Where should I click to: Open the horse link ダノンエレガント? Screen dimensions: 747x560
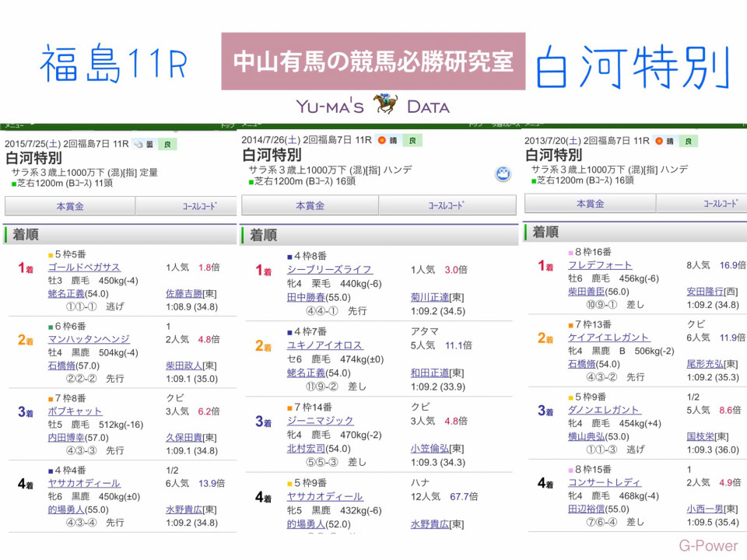(605, 410)
